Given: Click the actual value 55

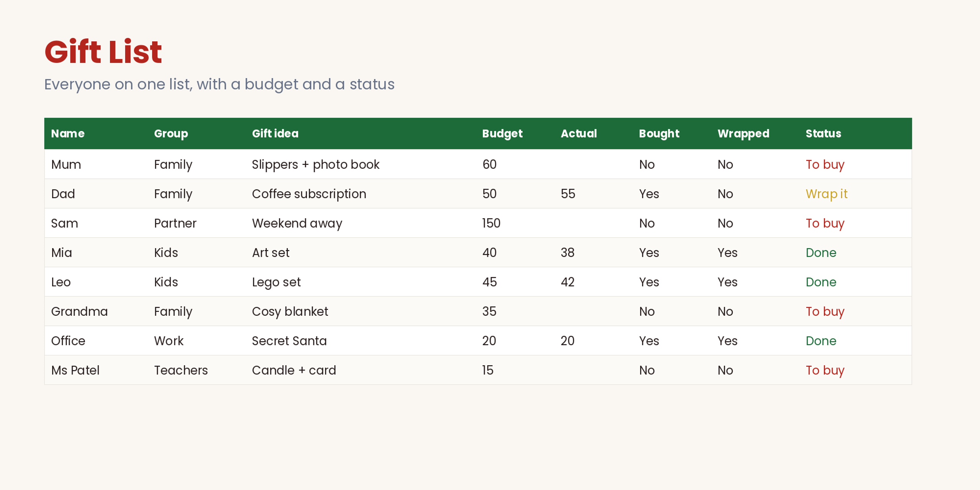Looking at the screenshot, I should [568, 194].
